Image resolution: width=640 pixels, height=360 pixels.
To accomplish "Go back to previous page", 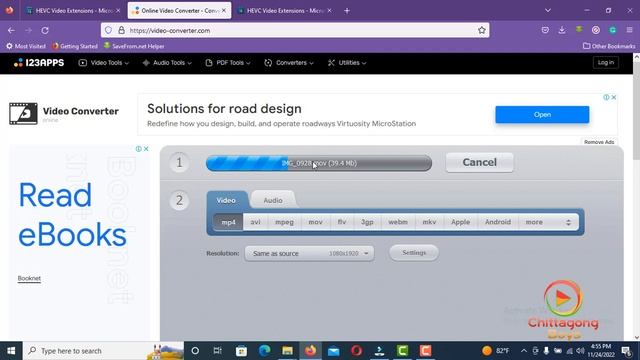I will click(11, 30).
